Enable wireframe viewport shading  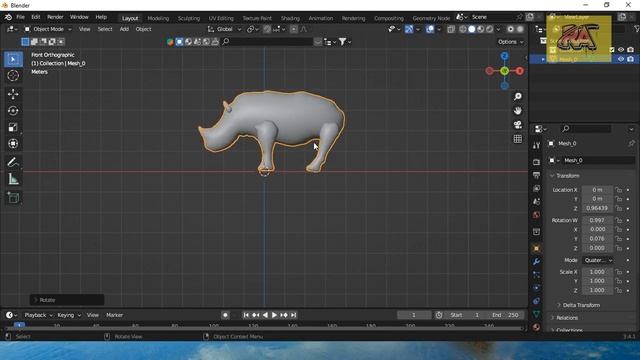(x=463, y=29)
